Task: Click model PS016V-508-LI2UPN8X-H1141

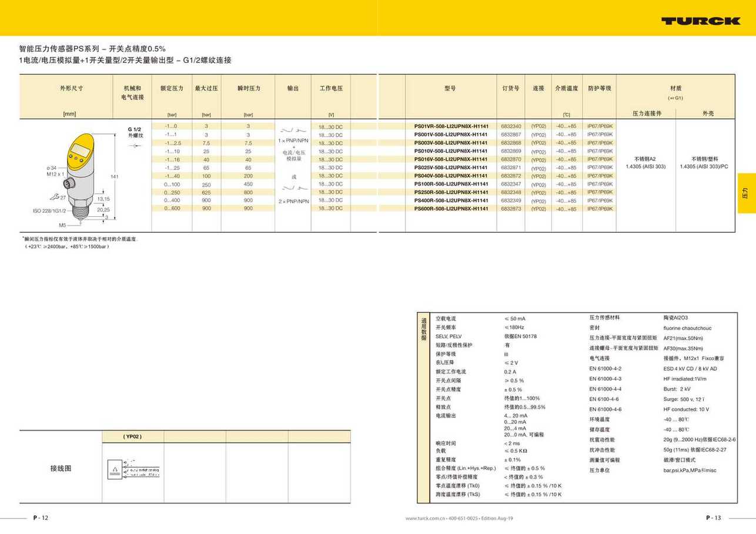Action: 451,159
